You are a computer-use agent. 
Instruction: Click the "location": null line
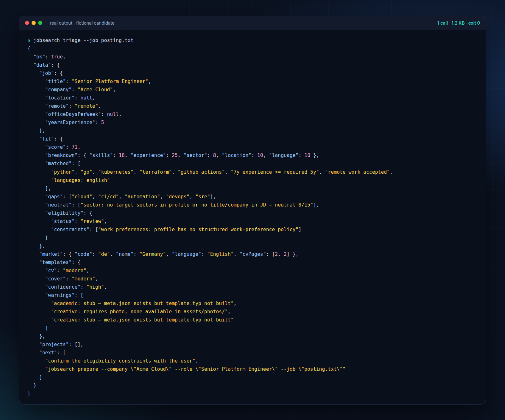click(x=70, y=98)
